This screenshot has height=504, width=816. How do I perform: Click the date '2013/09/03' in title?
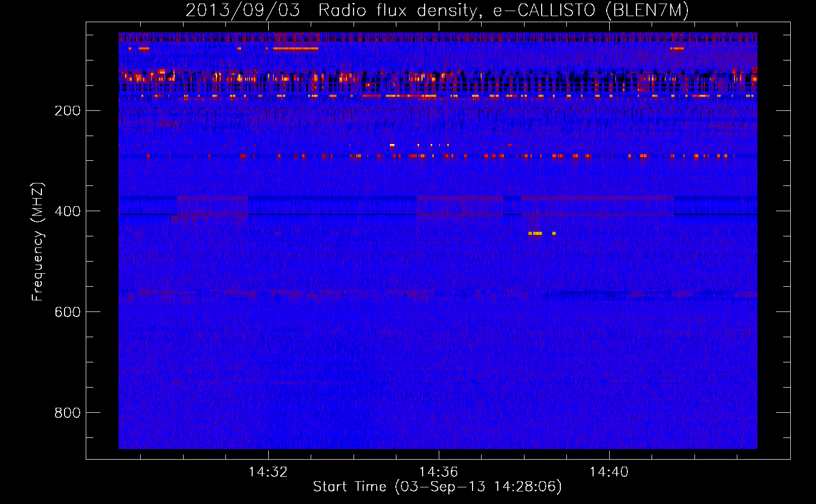coord(243,10)
